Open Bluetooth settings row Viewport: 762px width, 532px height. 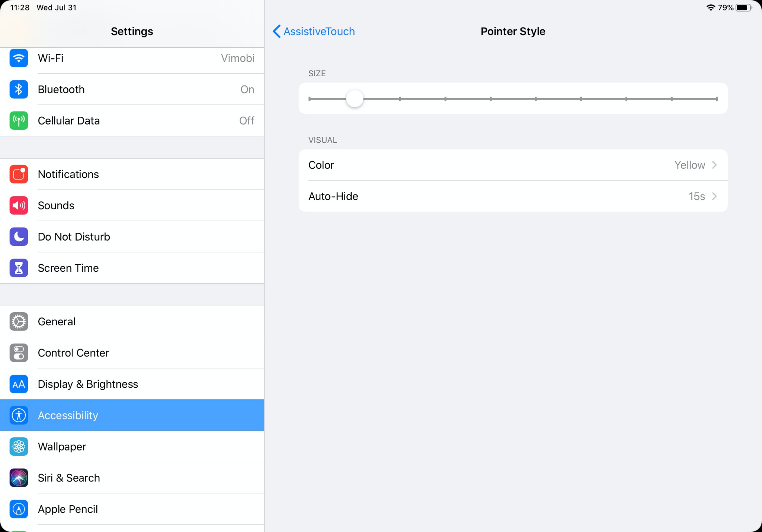(x=132, y=89)
